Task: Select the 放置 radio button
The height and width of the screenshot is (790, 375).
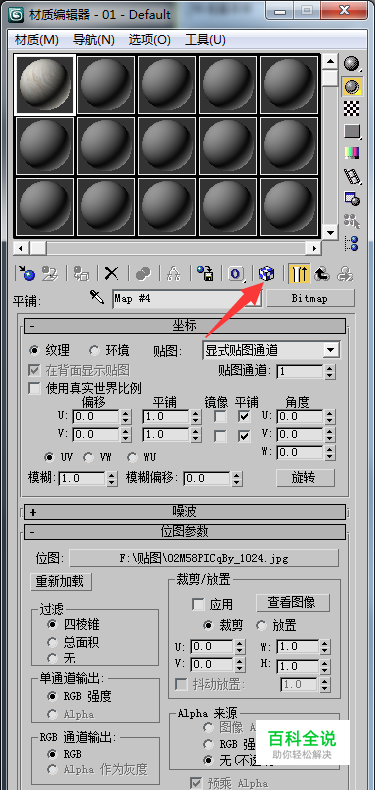Action: click(261, 626)
